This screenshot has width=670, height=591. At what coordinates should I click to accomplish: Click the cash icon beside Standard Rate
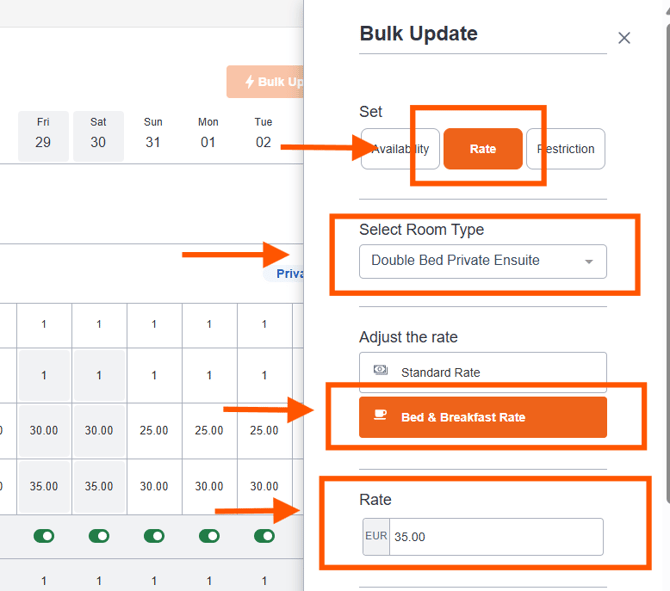coord(380,371)
